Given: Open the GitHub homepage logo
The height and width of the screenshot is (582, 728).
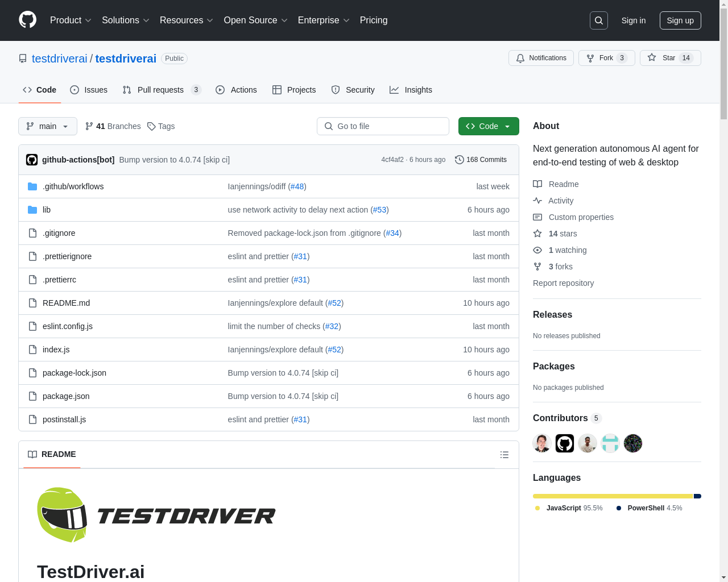Looking at the screenshot, I should pyautogui.click(x=28, y=20).
